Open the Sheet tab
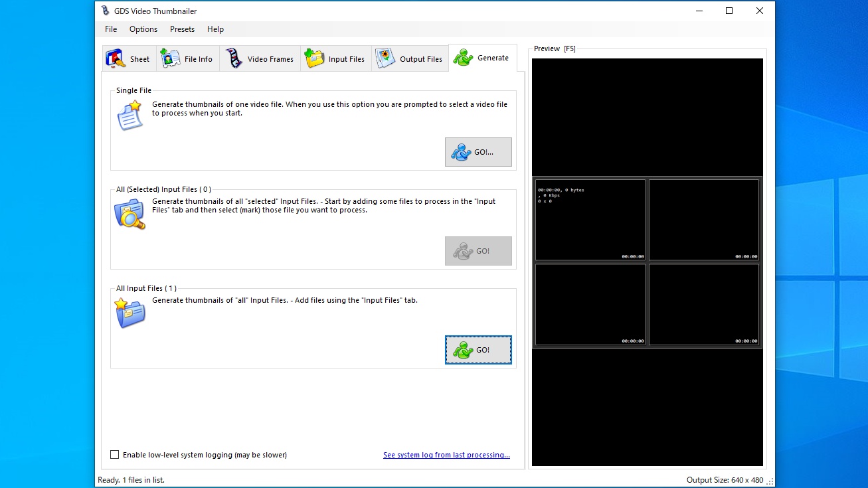The image size is (868, 488). tap(130, 58)
